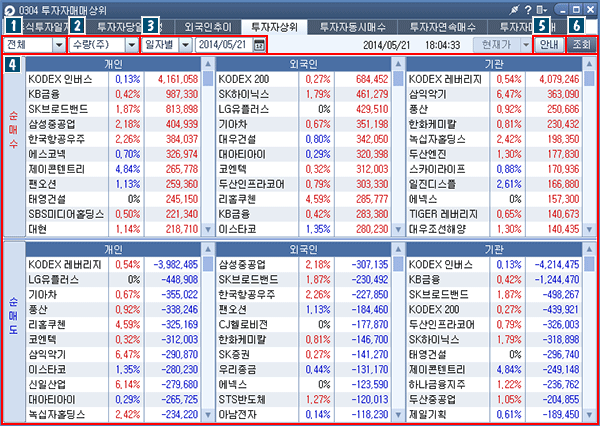Expand the 현재가 dropdown arrow
The width and height of the screenshot is (600, 426).
(x=526, y=45)
